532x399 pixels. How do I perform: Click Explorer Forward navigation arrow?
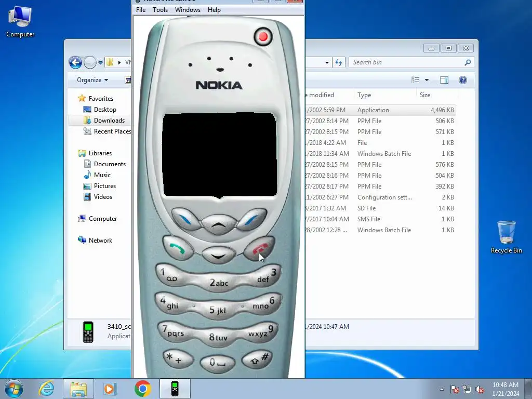tap(90, 62)
